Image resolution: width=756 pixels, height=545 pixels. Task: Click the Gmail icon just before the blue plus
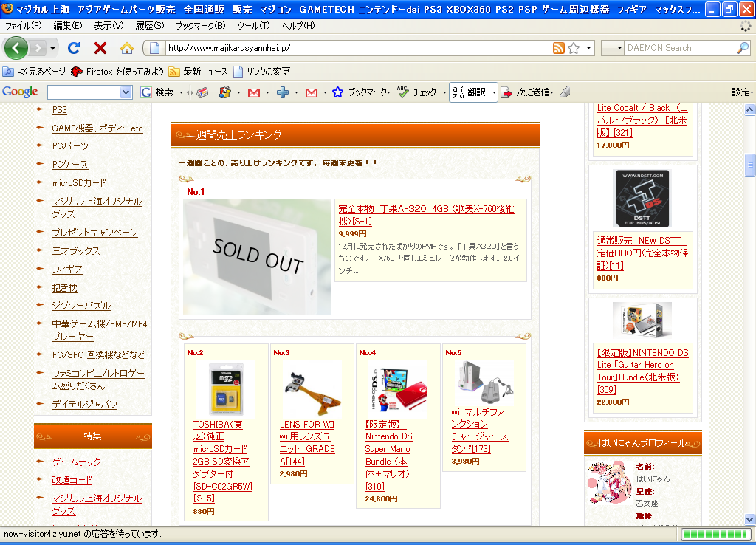tap(254, 92)
